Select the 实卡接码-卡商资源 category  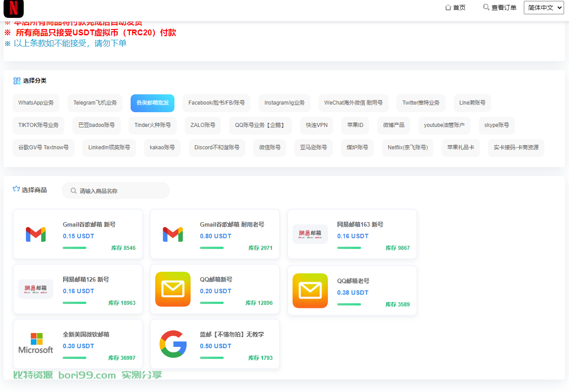516,148
